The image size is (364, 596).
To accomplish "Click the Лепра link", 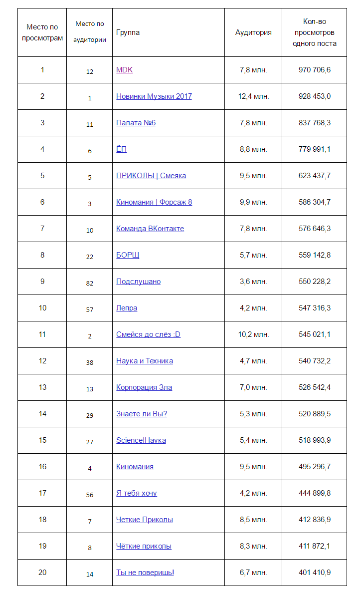I will 127,308.
